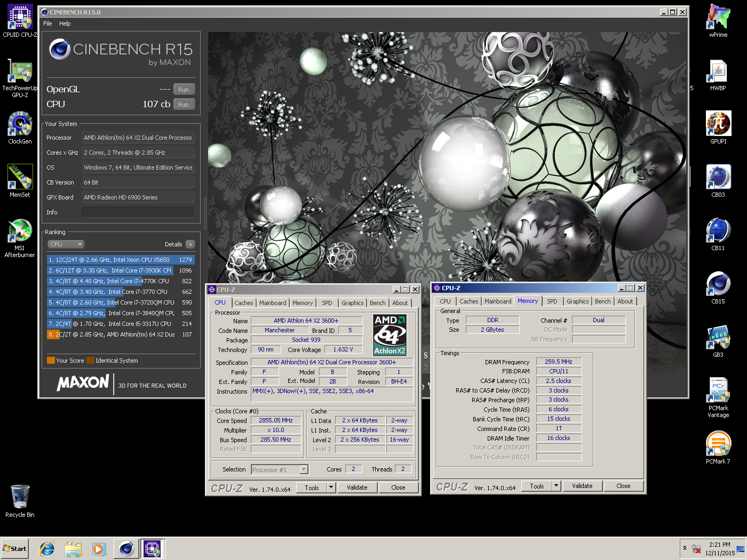Click Tools button in right CPU-Z window
The width and height of the screenshot is (747, 560).
pos(537,486)
